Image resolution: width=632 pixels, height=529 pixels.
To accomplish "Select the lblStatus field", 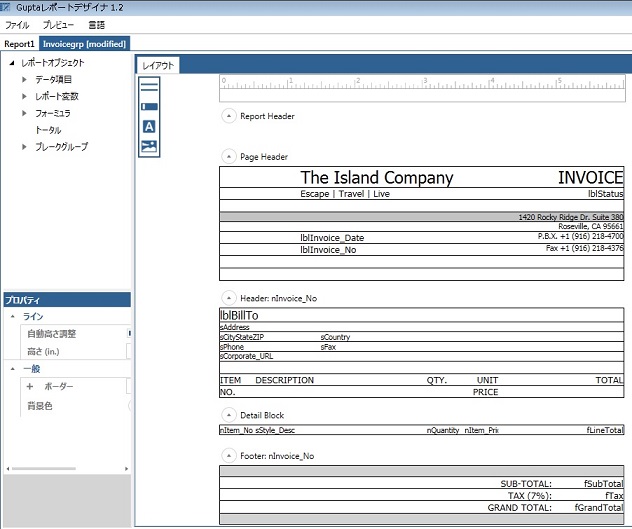I will pyautogui.click(x=605, y=194).
